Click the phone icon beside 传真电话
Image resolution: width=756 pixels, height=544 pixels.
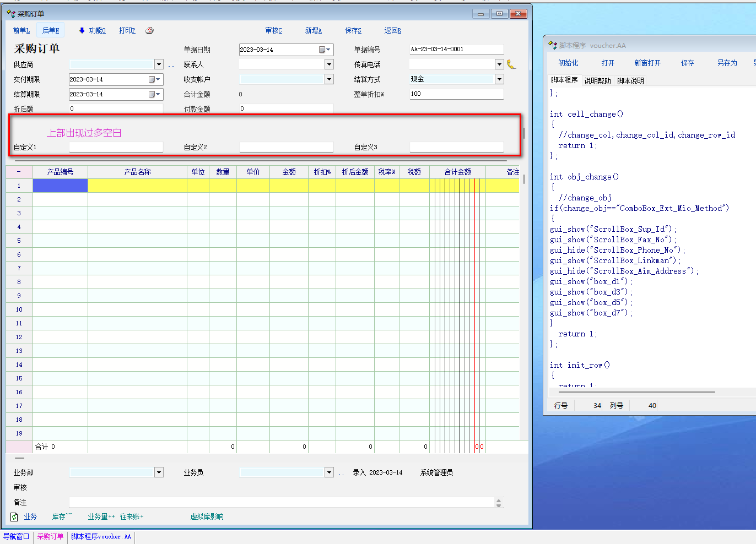[511, 64]
